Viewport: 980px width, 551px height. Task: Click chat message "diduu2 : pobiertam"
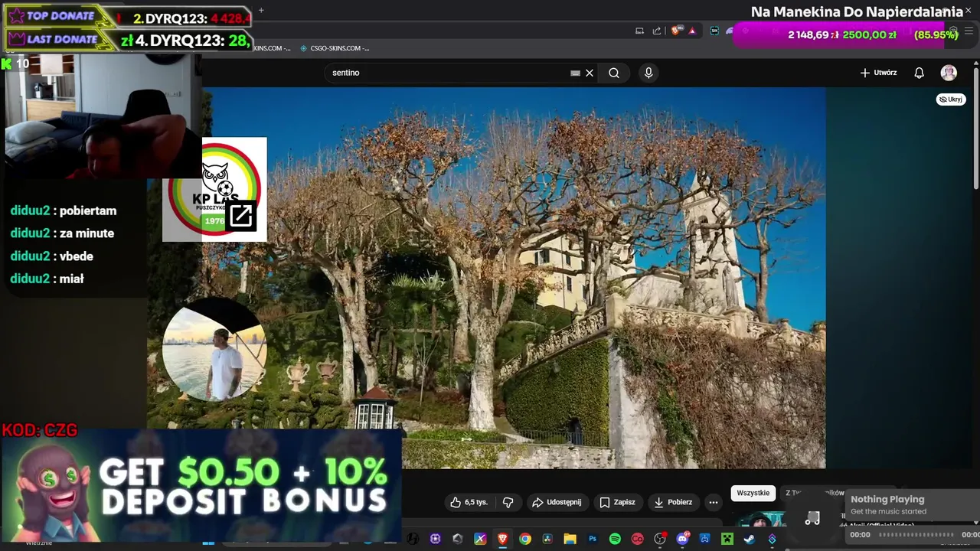click(x=64, y=210)
